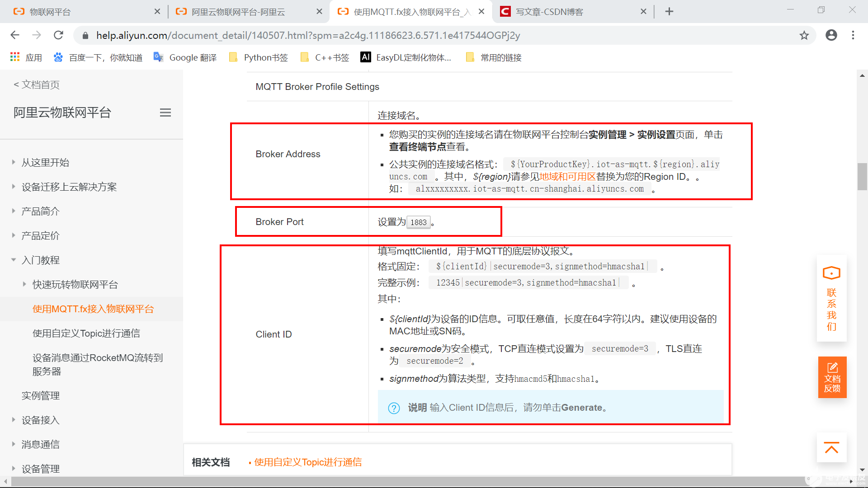The width and height of the screenshot is (868, 488).
Task: Open the 文档反馈 feedback panel
Action: tap(831, 377)
